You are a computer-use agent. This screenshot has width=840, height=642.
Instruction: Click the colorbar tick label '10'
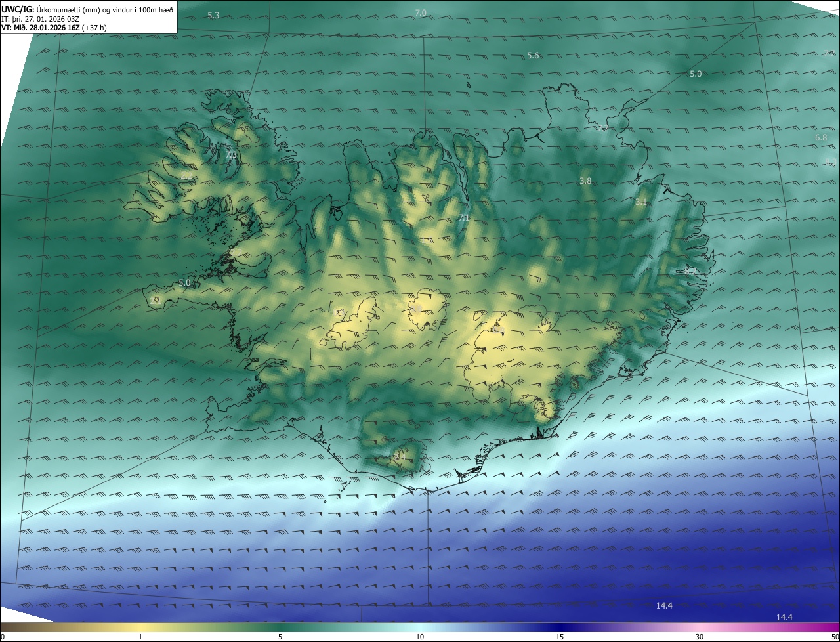(420, 637)
